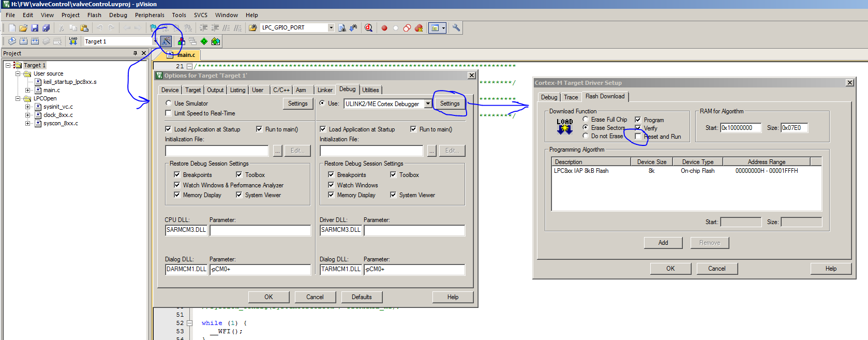Click the Save file toolbar icon
The height and width of the screenshot is (340, 868).
click(x=35, y=28)
